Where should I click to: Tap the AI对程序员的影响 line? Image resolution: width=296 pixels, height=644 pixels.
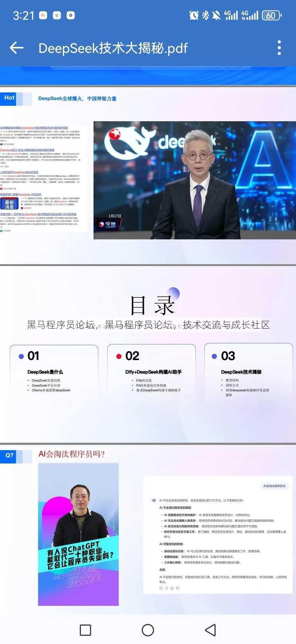[x=171, y=544]
